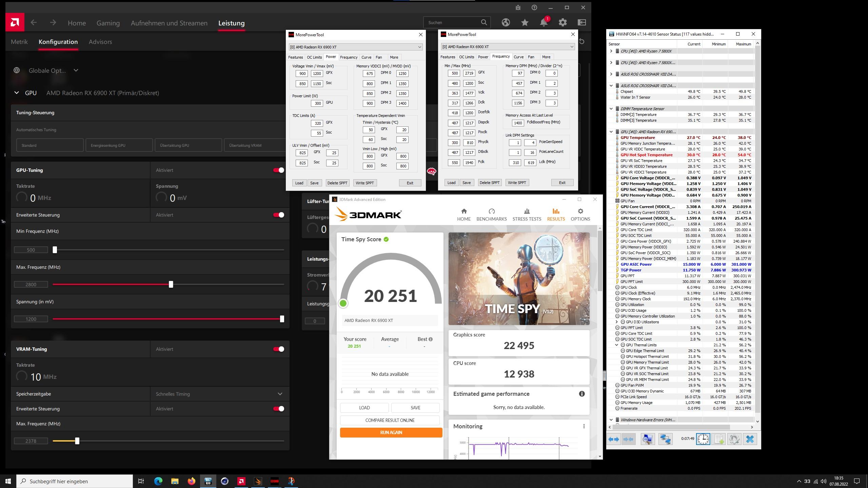Open 3DMark Benchmarks section
868x488 pixels.
tap(492, 215)
